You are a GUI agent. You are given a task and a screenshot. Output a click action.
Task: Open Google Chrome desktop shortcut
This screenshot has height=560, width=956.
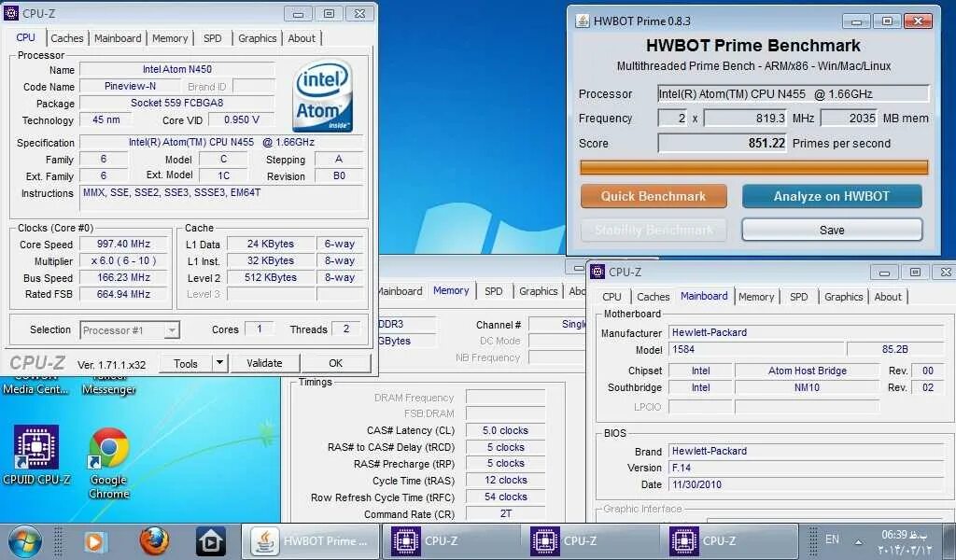pos(109,463)
